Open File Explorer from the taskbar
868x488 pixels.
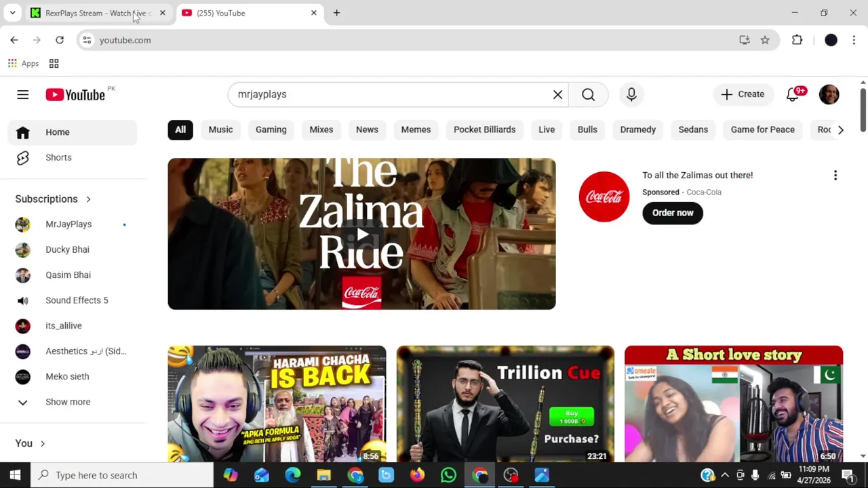coord(323,475)
